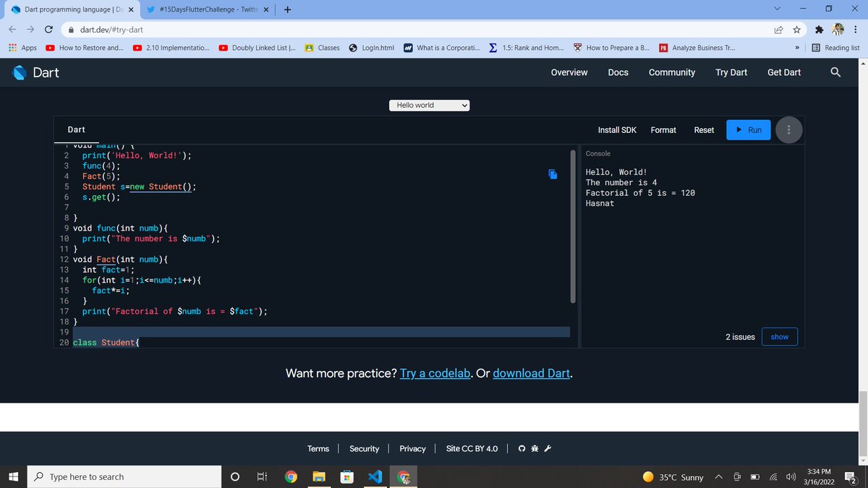Viewport: 868px width, 488px height.
Task: Open the notification center icon
Action: pyautogui.click(x=851, y=477)
